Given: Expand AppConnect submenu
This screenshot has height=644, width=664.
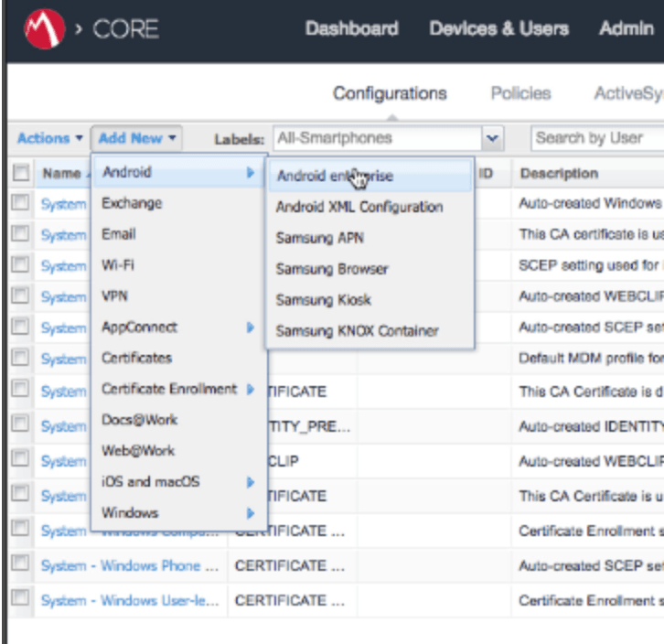Looking at the screenshot, I should coord(178,327).
